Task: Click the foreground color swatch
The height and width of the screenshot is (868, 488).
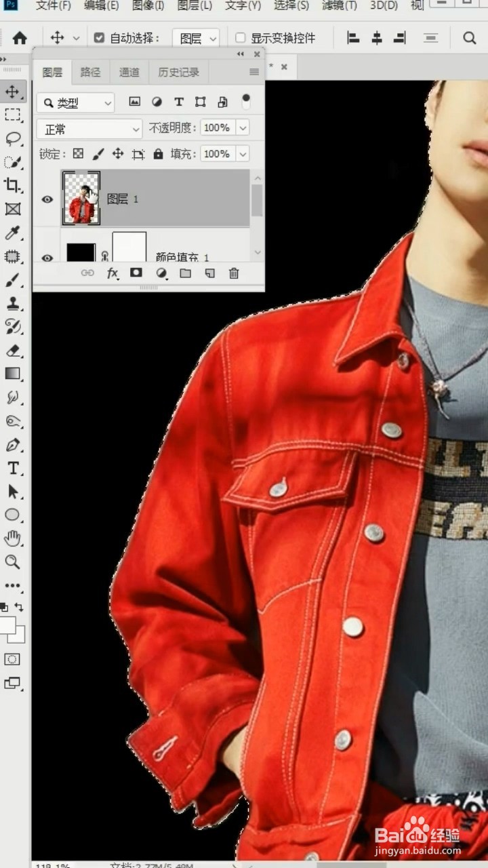Action: tap(7, 625)
